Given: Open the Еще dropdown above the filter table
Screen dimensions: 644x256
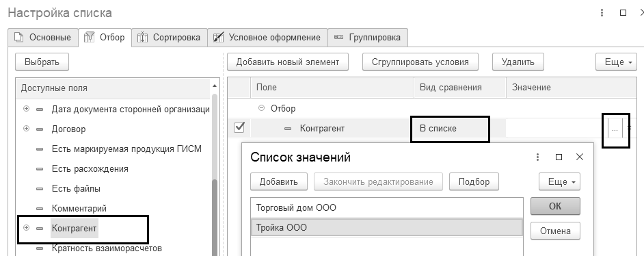Looking at the screenshot, I should [616, 62].
